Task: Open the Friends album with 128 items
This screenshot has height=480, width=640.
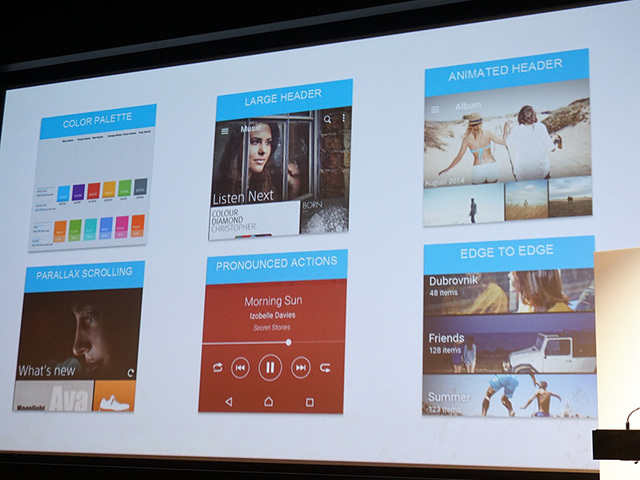Action: coord(509,344)
